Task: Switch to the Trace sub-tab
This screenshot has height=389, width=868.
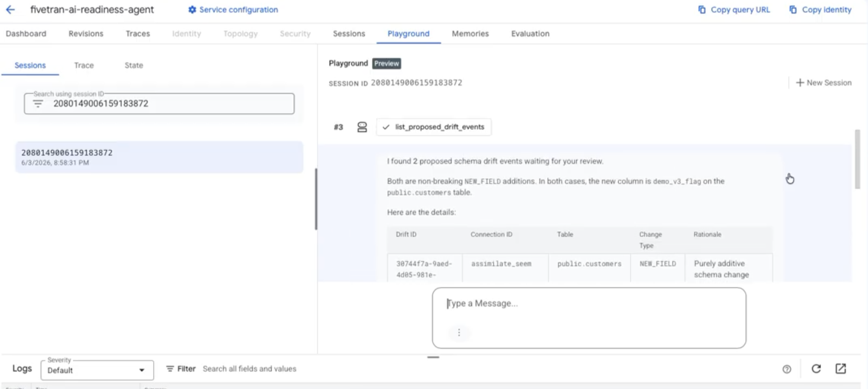Action: [x=84, y=65]
